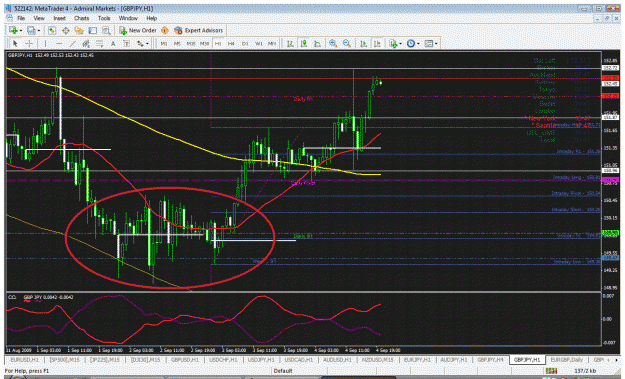Open the Data Window crosshair icon
Screen dimensions: 625x379
coord(66,30)
